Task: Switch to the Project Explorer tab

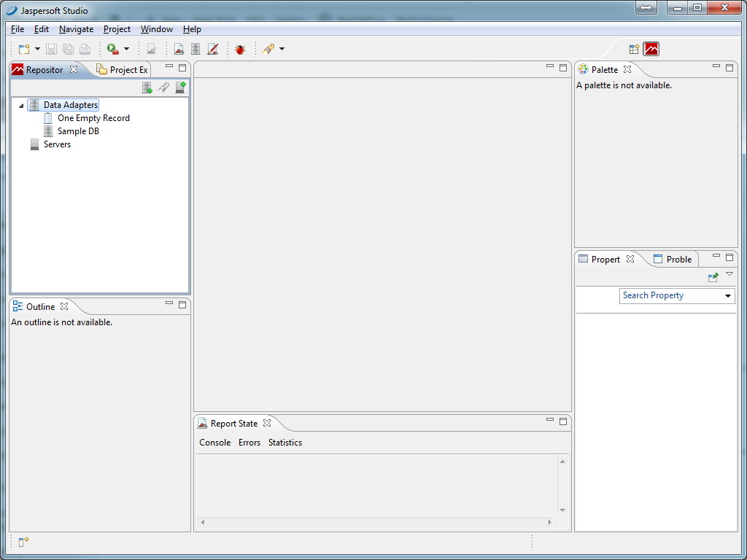Action: 123,69
